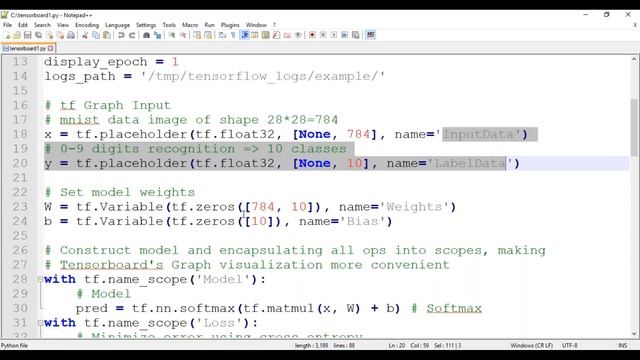This screenshot has height=360, width=640.
Task: Toggle the Indent Guide toolbar button
Action: click(245, 35)
